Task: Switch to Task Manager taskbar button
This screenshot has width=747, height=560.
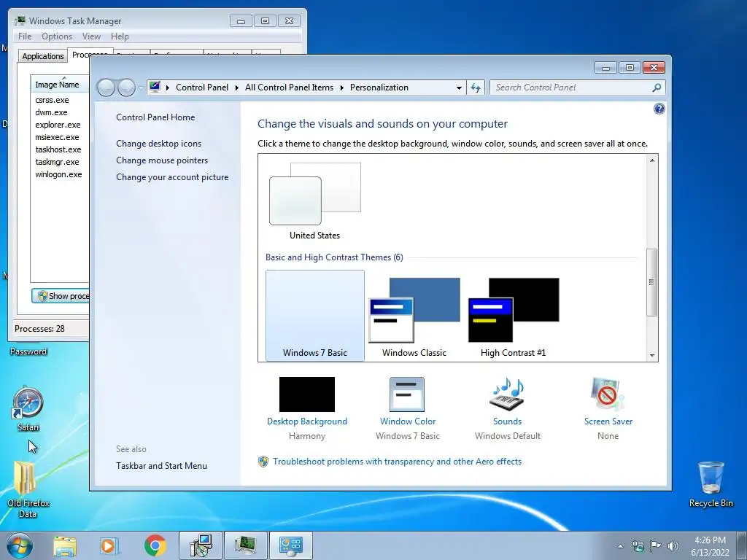Action: point(246,545)
